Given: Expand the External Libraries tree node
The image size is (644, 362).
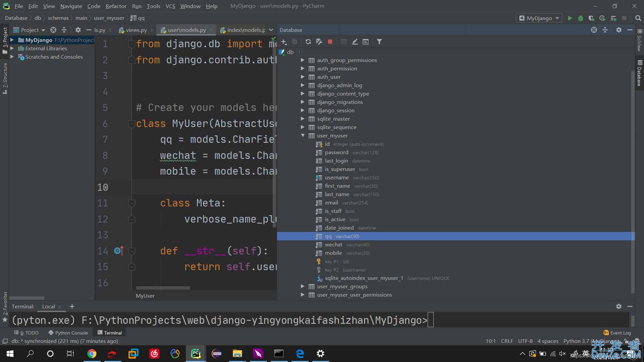Looking at the screenshot, I should tap(12, 48).
